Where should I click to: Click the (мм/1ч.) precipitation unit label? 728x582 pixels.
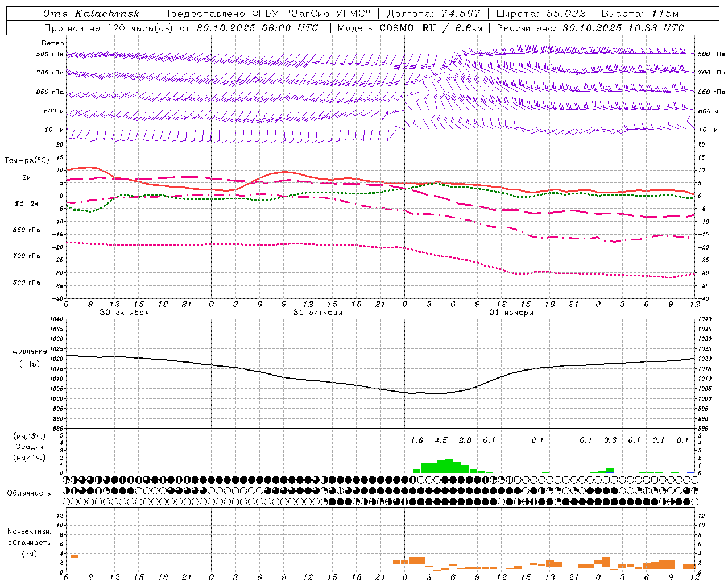pyautogui.click(x=30, y=458)
